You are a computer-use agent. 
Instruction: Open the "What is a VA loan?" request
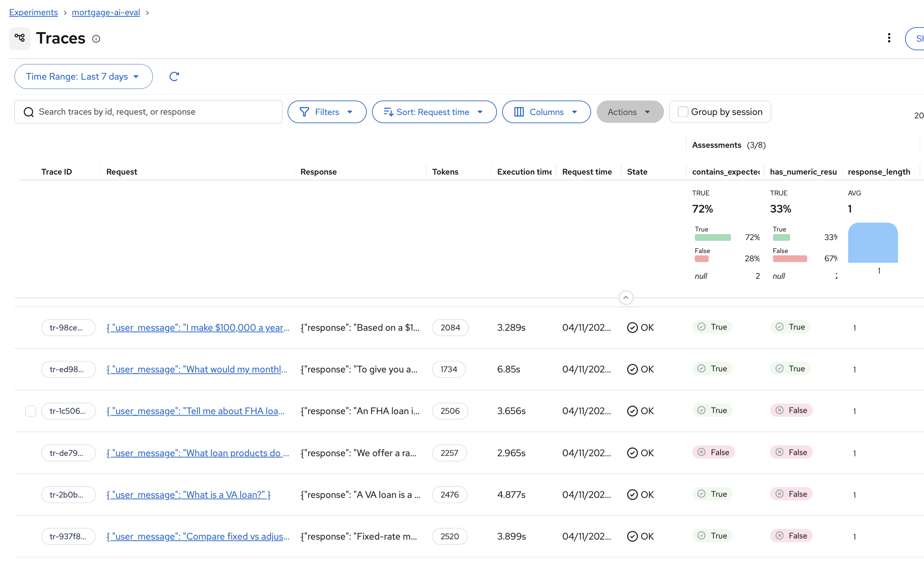coord(188,495)
